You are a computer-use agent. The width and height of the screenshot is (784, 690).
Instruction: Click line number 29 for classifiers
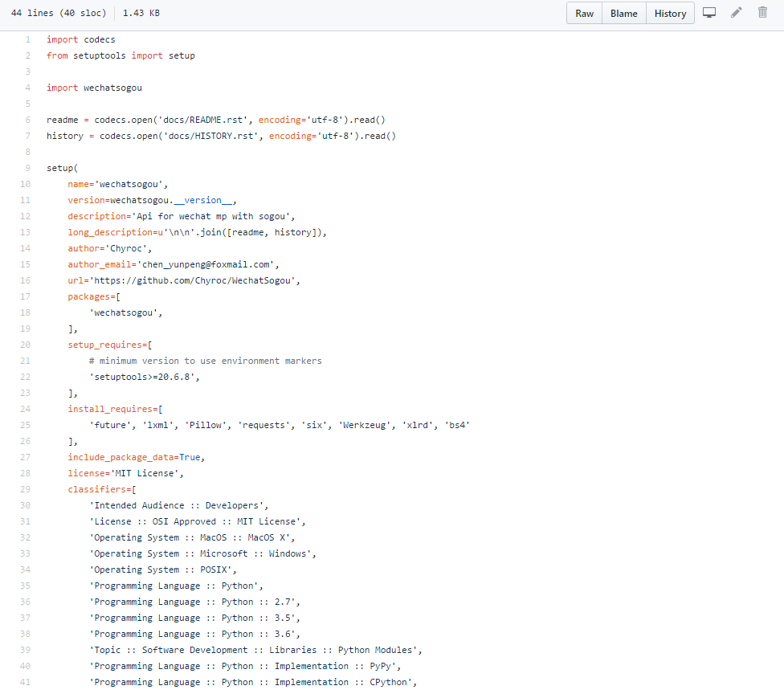pos(26,489)
